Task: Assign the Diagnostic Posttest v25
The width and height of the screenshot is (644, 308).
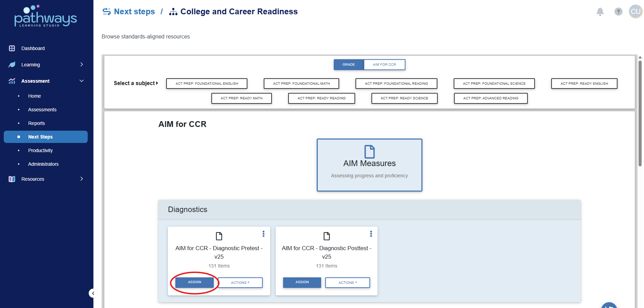Action: click(302, 282)
